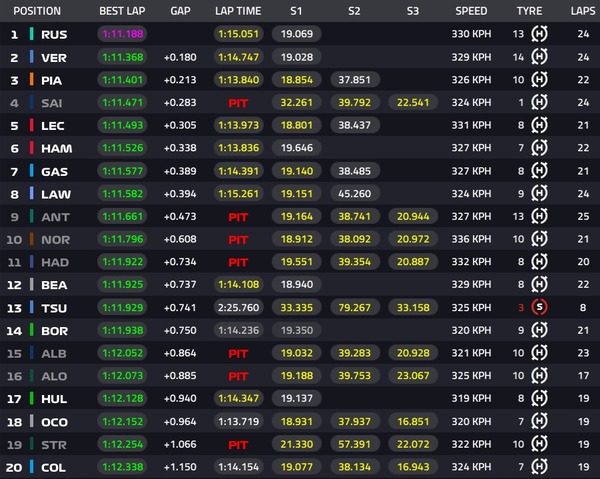Select driver RUS in first position

click(54, 34)
